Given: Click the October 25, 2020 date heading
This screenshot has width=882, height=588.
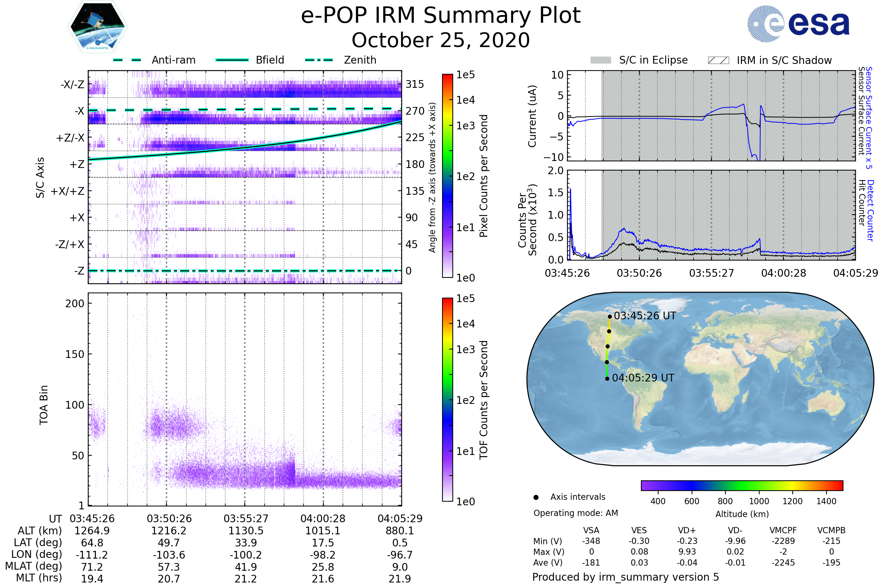Looking at the screenshot, I should (441, 40).
